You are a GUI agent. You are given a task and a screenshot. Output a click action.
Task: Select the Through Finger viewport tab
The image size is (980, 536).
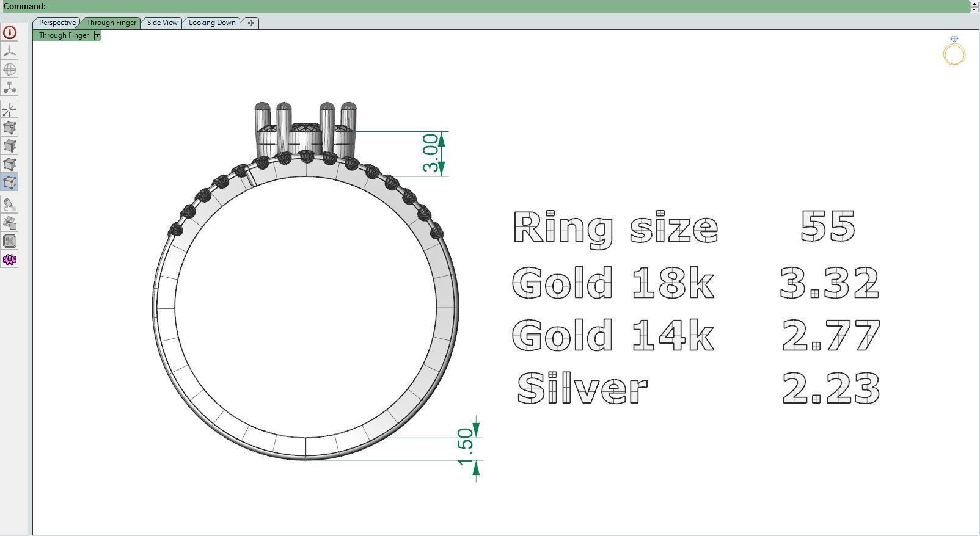(x=111, y=23)
